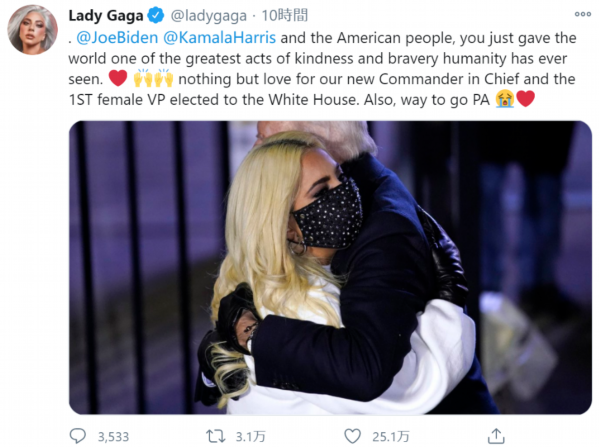Viewport: 600px width, 447px height.
Task: Open the tweet's more options menu
Action: pos(582,14)
